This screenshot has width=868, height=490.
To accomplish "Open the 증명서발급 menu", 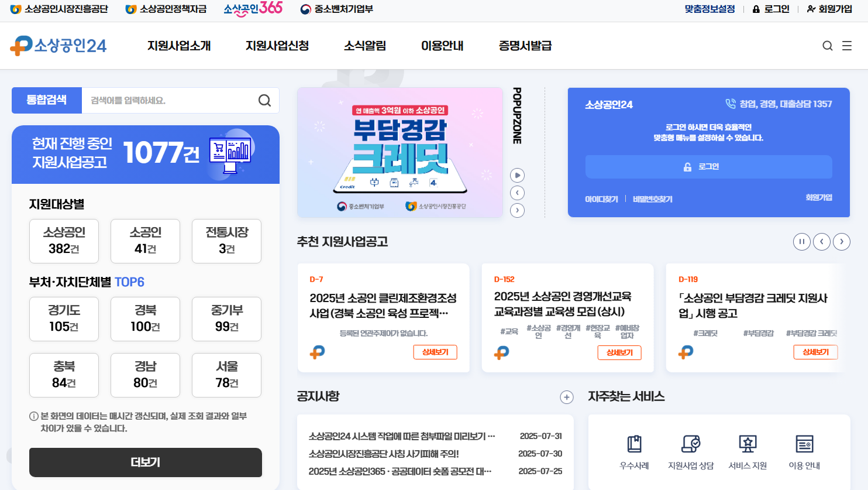I will [x=525, y=46].
